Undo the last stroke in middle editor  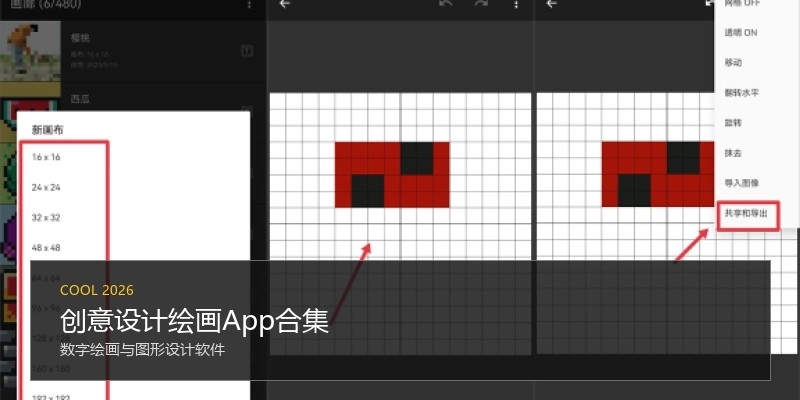[x=445, y=4]
